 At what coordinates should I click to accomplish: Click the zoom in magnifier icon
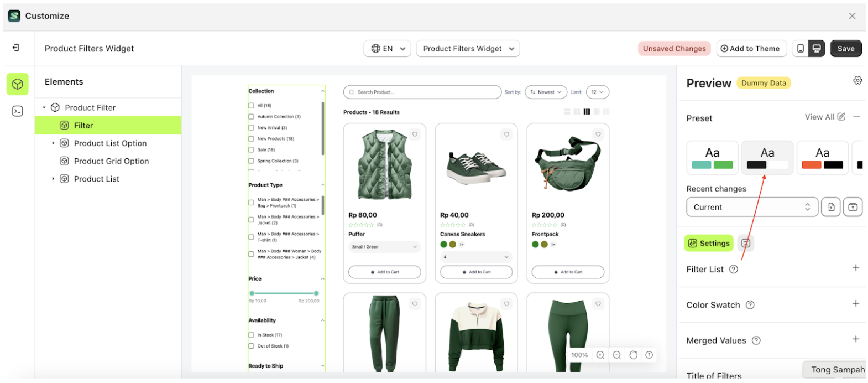600,355
